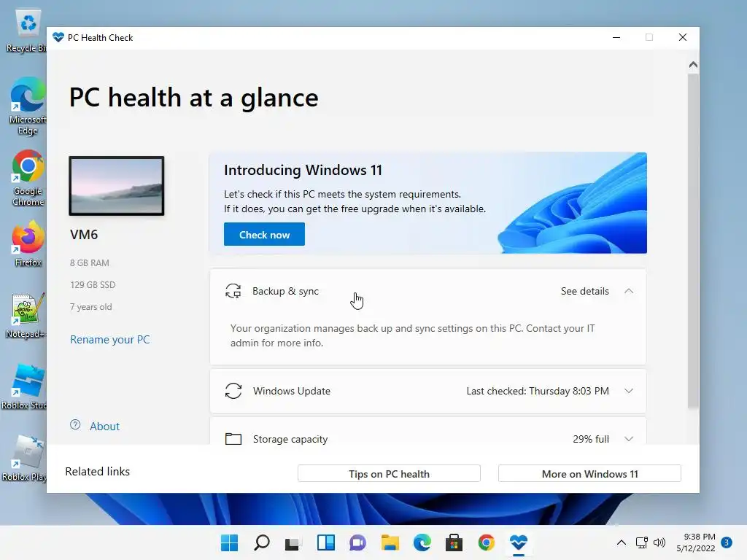Open taskbar Search
The image size is (747, 560).
(262, 542)
